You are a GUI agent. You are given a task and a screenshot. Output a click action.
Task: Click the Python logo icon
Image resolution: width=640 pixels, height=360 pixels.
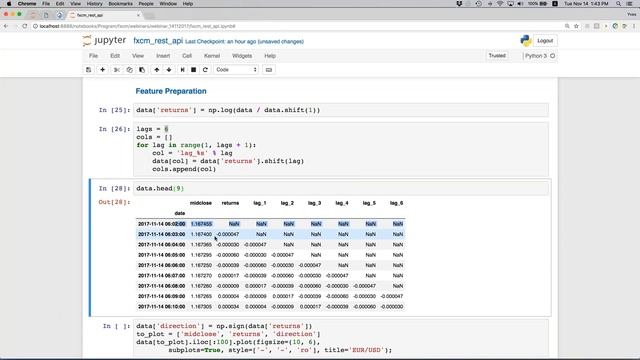(526, 40)
